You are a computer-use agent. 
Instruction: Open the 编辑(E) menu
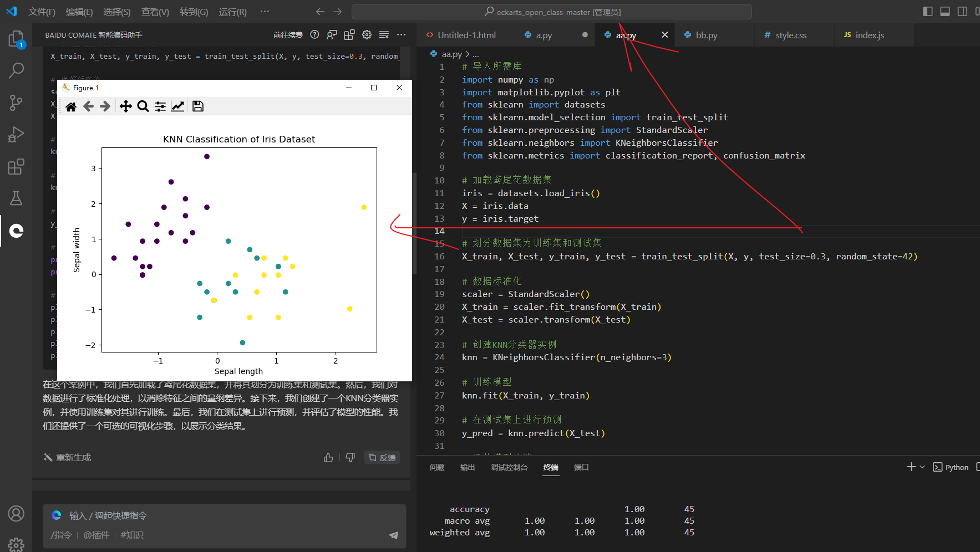click(79, 12)
